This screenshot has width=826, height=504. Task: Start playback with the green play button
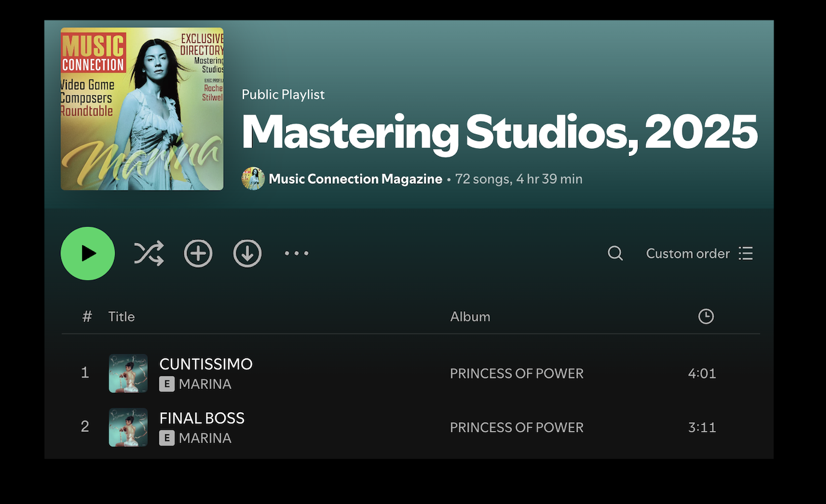[88, 253]
